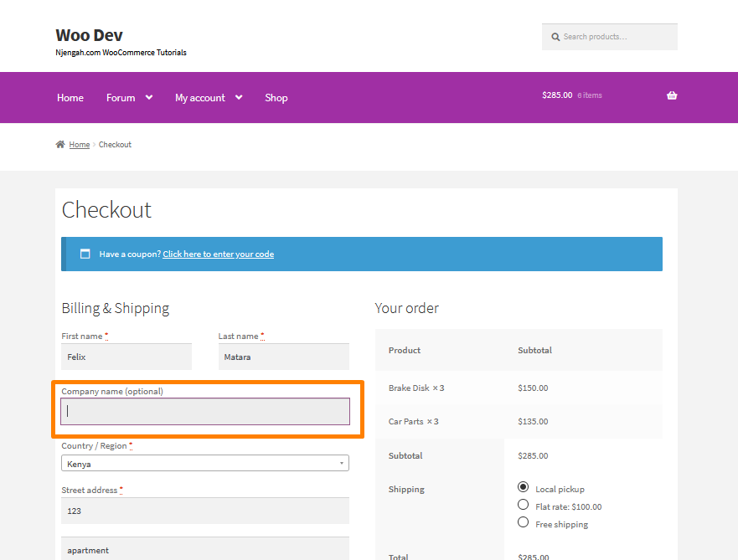
Task: Click the Subtotal column header
Action: 534,350
